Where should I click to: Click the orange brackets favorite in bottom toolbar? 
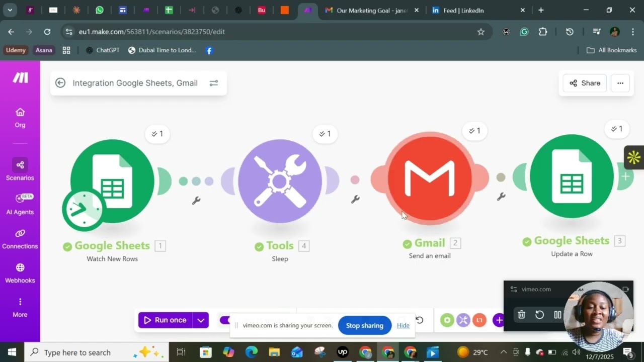pos(479,320)
